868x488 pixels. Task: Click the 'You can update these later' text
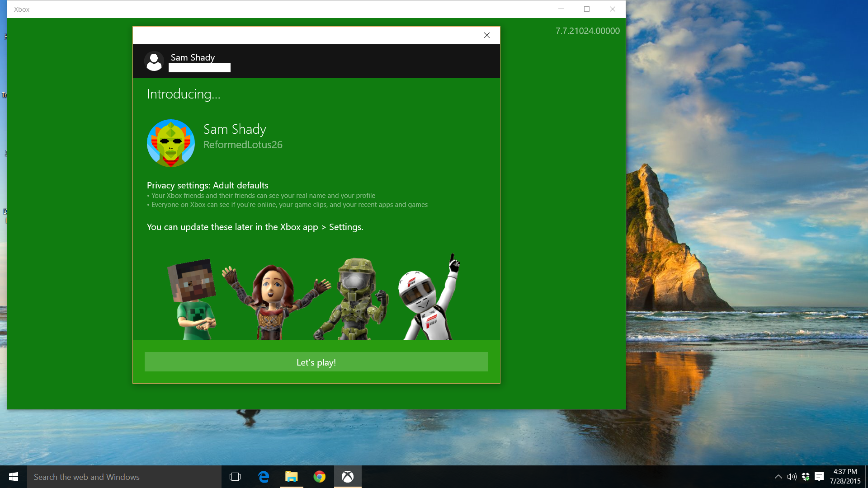pos(255,227)
